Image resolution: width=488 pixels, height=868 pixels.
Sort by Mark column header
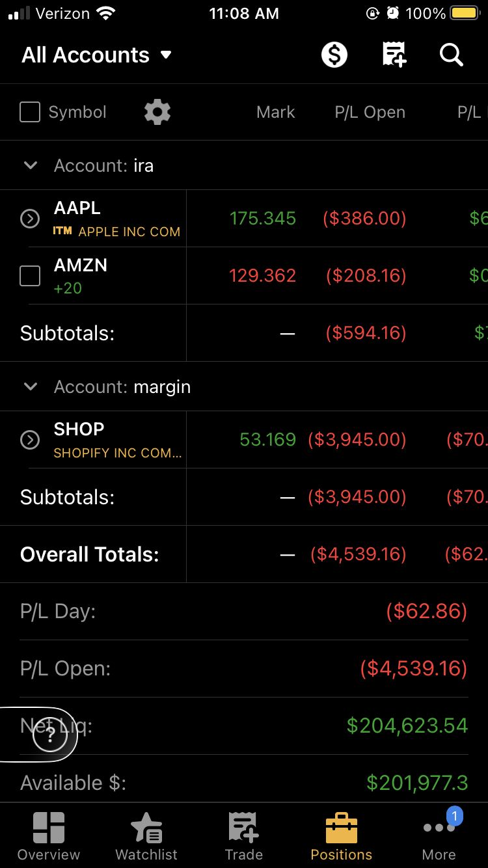(275, 112)
